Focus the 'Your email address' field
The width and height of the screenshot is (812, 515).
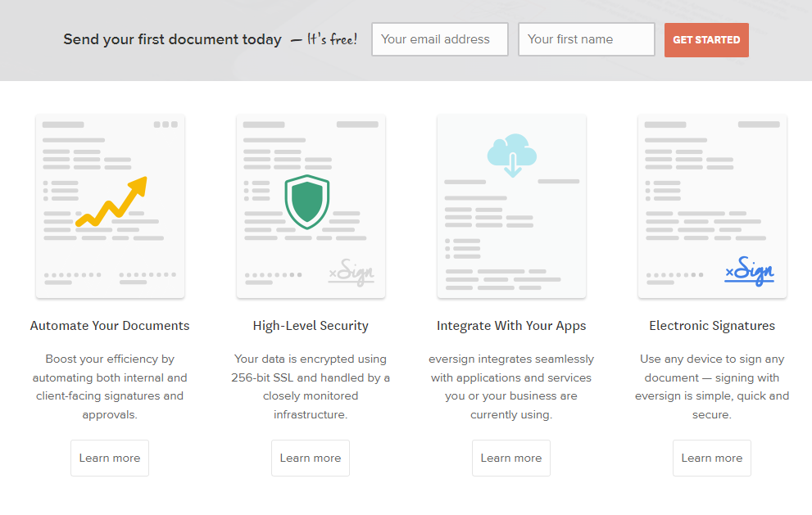439,39
